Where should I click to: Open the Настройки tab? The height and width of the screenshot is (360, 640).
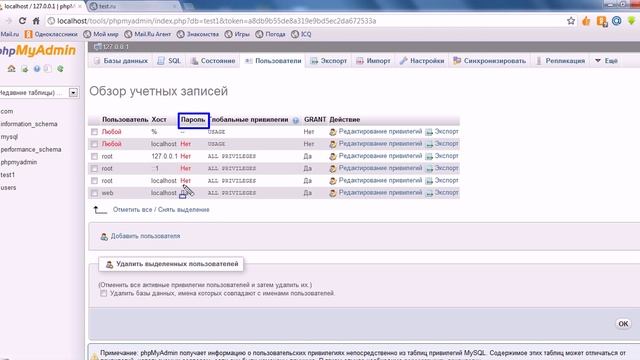tap(422, 61)
